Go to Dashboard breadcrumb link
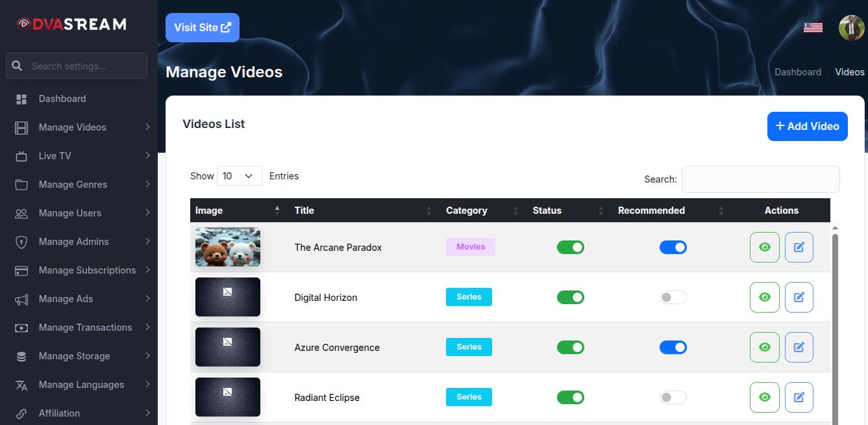868x425 pixels. tap(798, 72)
